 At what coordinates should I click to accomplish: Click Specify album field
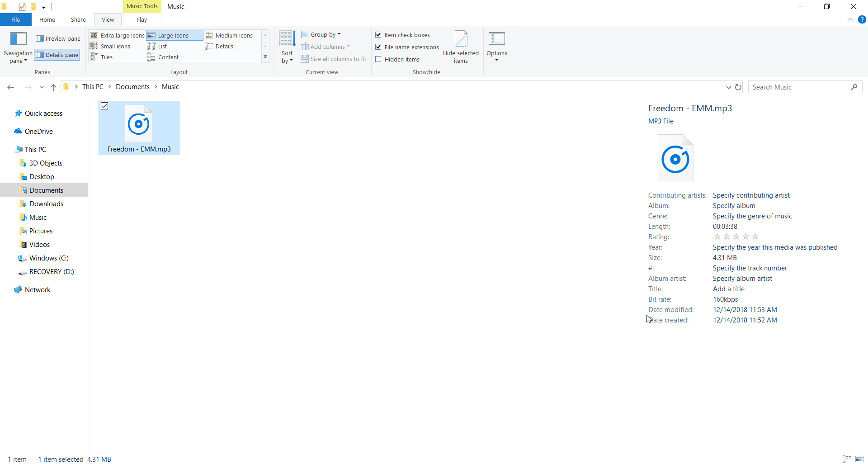point(734,206)
